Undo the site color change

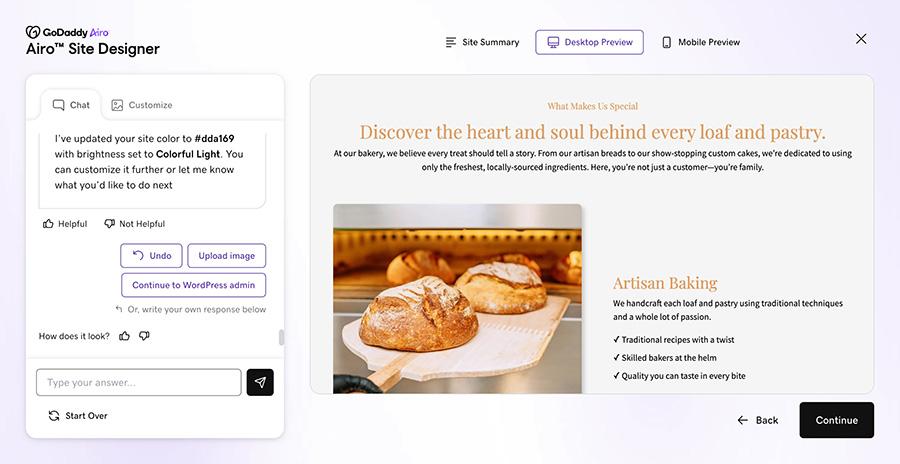(151, 256)
